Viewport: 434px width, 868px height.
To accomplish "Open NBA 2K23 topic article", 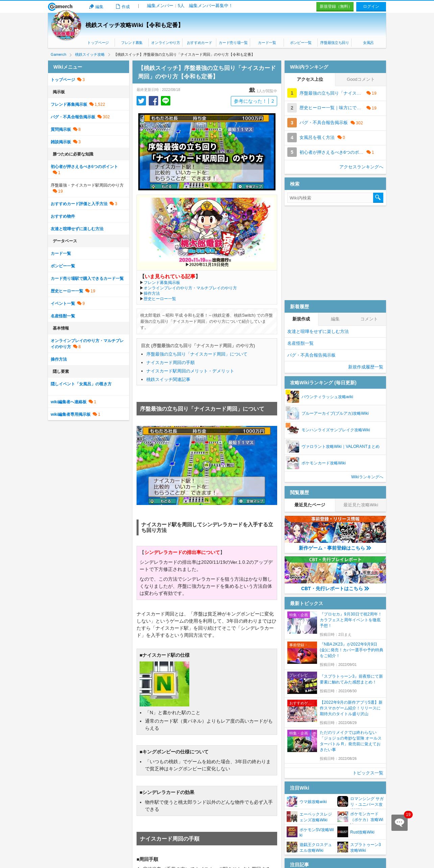I will [352, 650].
